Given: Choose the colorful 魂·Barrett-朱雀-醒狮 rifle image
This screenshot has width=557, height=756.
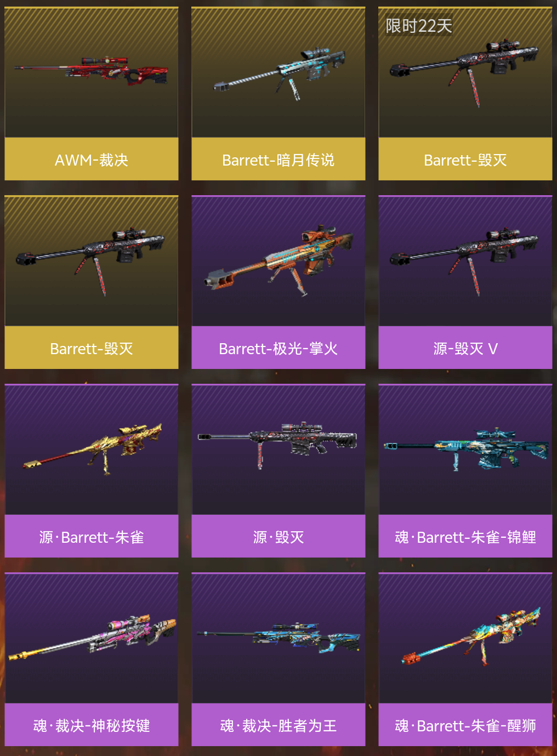Looking at the screenshot, I should (471, 635).
